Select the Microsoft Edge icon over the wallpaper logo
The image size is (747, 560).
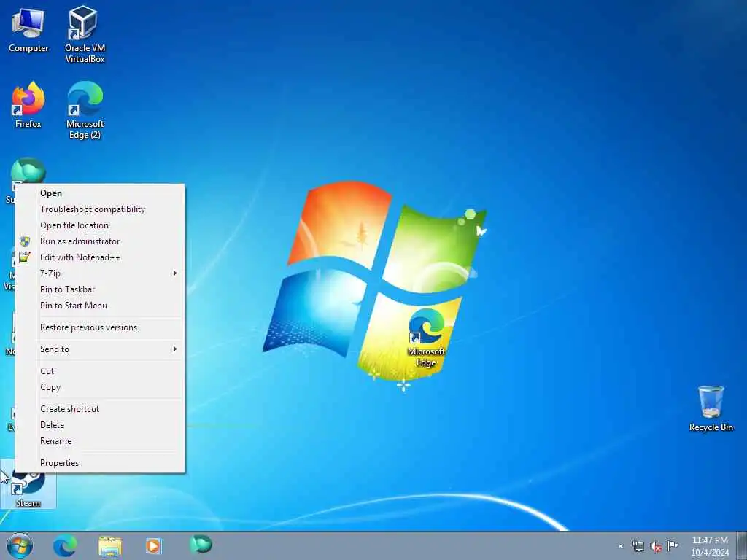(426, 338)
